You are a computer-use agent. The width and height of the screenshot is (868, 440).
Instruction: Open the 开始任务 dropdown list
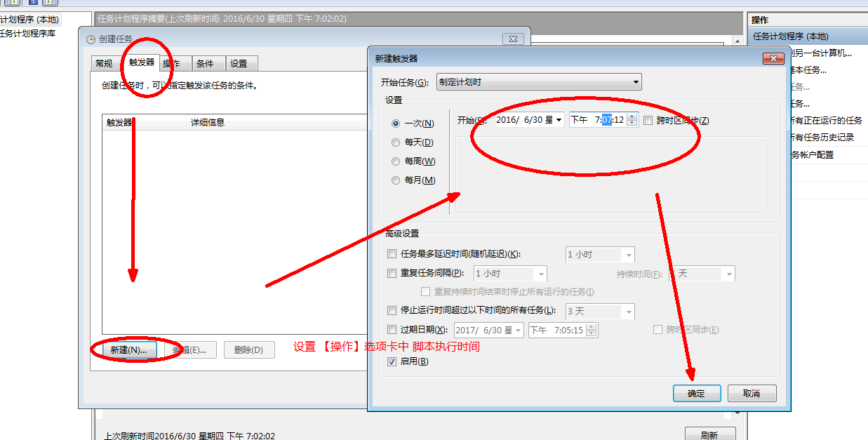pyautogui.click(x=538, y=82)
